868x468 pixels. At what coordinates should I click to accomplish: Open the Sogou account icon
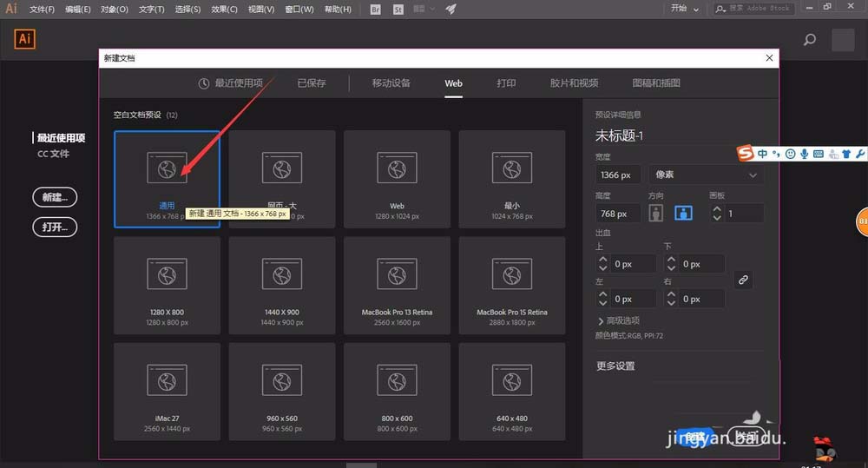(x=832, y=155)
